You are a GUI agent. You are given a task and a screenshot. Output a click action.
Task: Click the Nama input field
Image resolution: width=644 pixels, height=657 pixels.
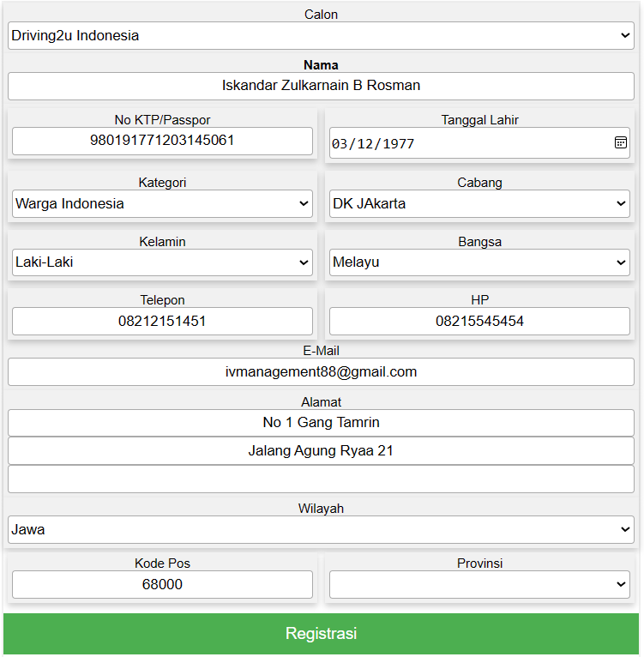point(321,86)
